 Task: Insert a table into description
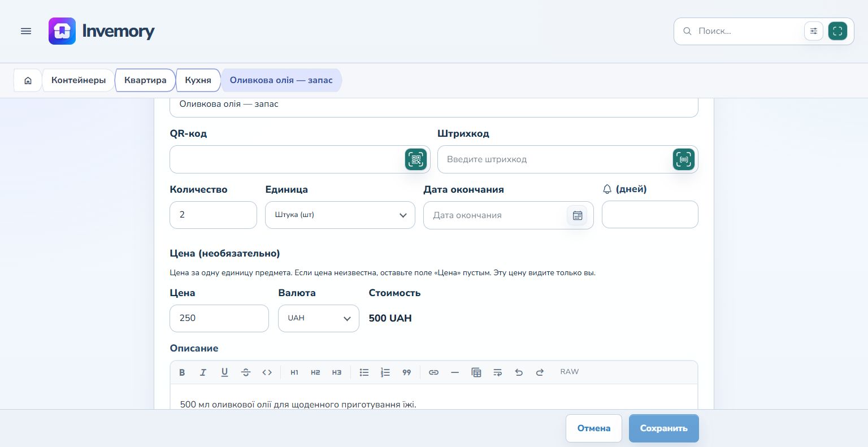476,372
